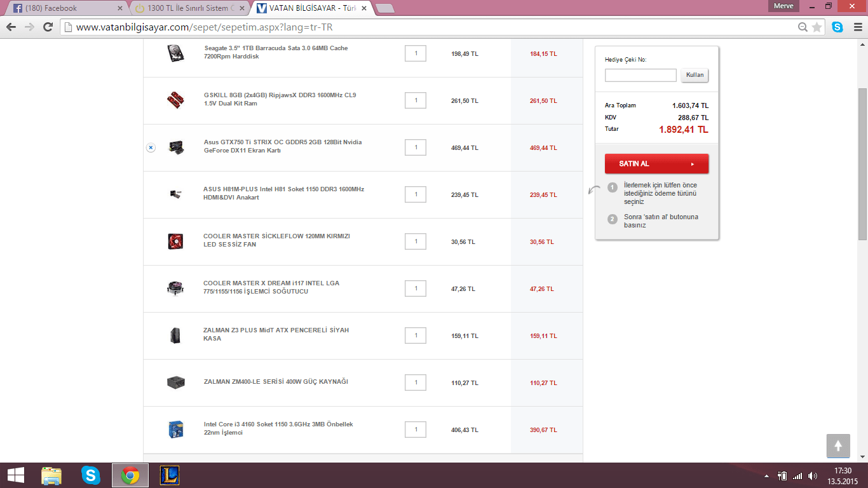
Task: Open the volume control in the tray
Action: tap(813, 476)
